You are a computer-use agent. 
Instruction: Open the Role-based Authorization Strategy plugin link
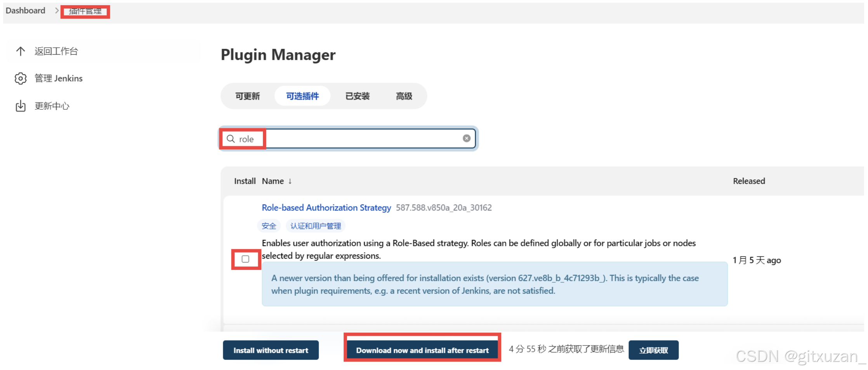(x=326, y=208)
